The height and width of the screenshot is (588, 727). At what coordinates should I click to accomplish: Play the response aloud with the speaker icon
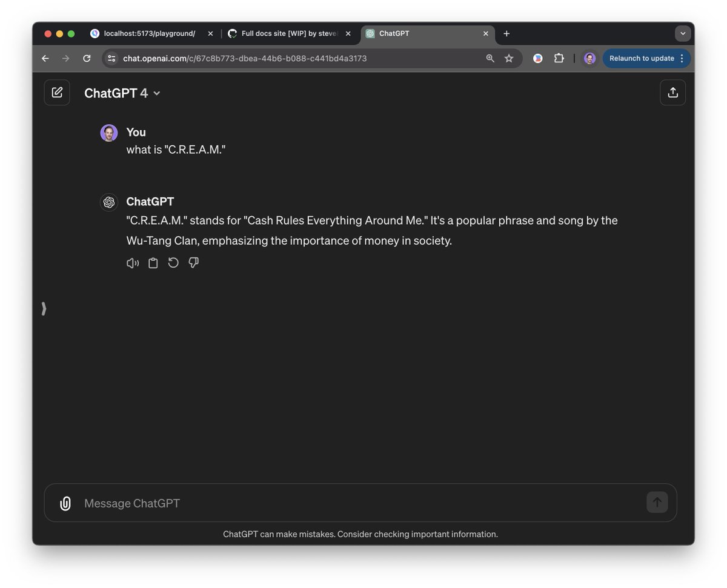133,263
